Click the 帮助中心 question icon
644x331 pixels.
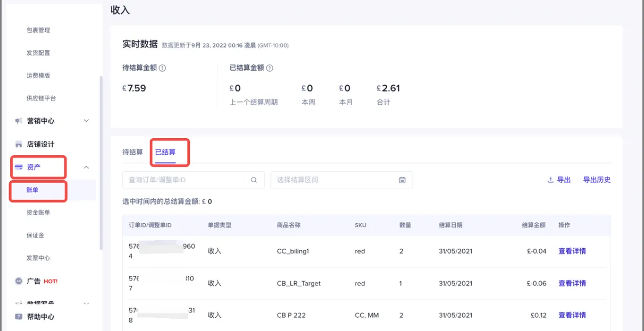click(19, 317)
